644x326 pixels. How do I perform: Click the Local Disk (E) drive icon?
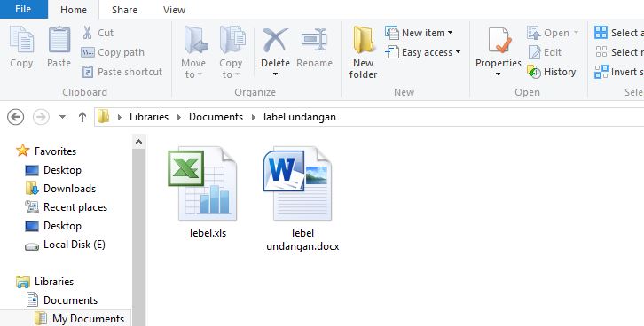coord(32,246)
